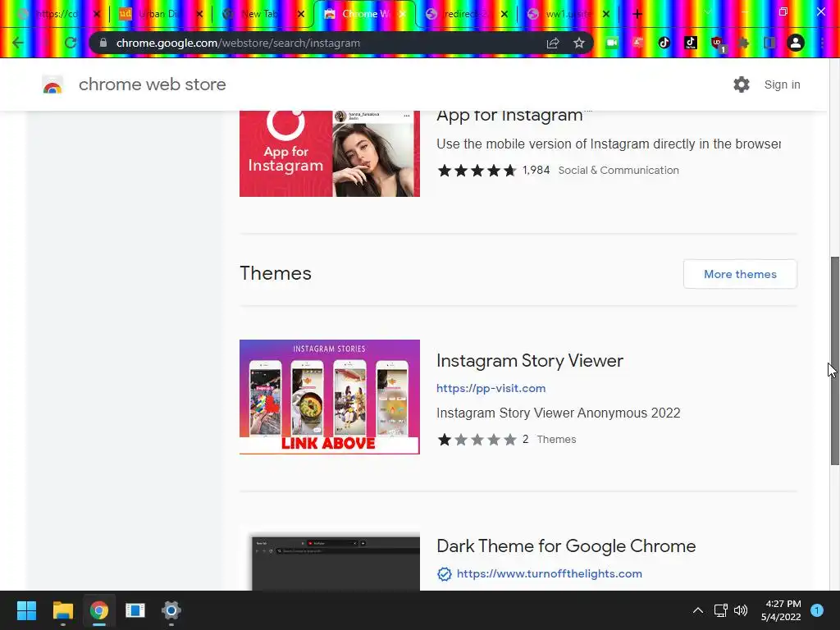Screen dimensions: 840x630
Task: Click the Chrome Web Store logo
Action: coord(52,84)
